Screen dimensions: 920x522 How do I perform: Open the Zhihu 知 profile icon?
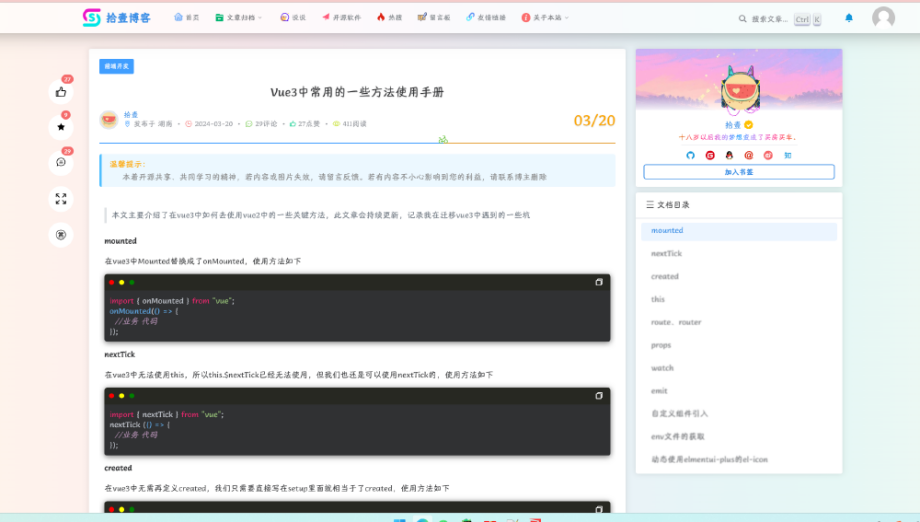point(788,155)
